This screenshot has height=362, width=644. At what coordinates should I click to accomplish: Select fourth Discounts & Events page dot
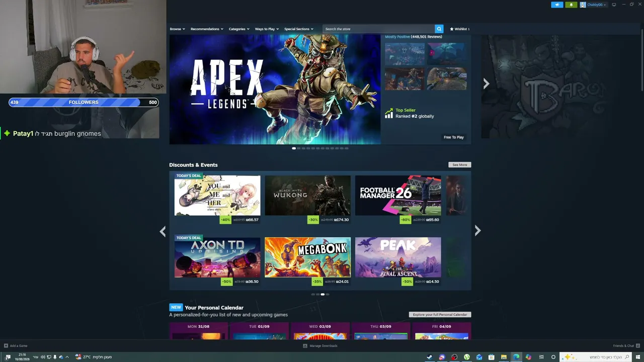328,295
